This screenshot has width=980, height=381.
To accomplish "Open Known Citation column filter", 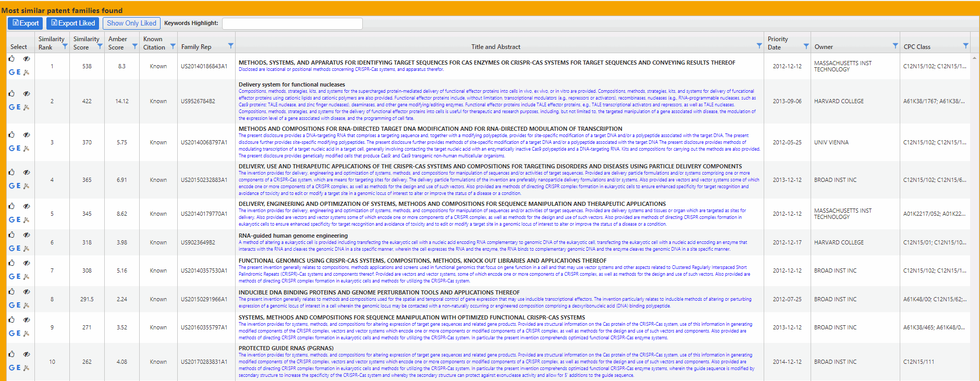I will coord(173,46).
